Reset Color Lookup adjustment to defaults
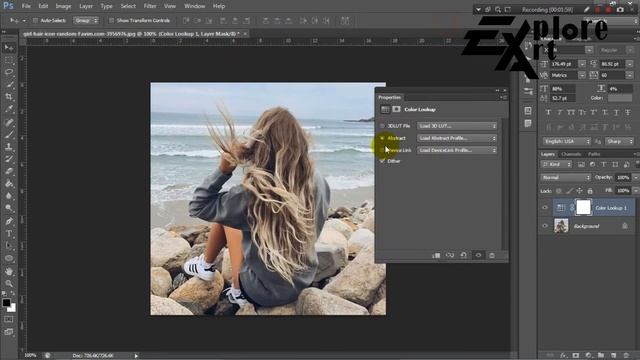 (x=464, y=256)
